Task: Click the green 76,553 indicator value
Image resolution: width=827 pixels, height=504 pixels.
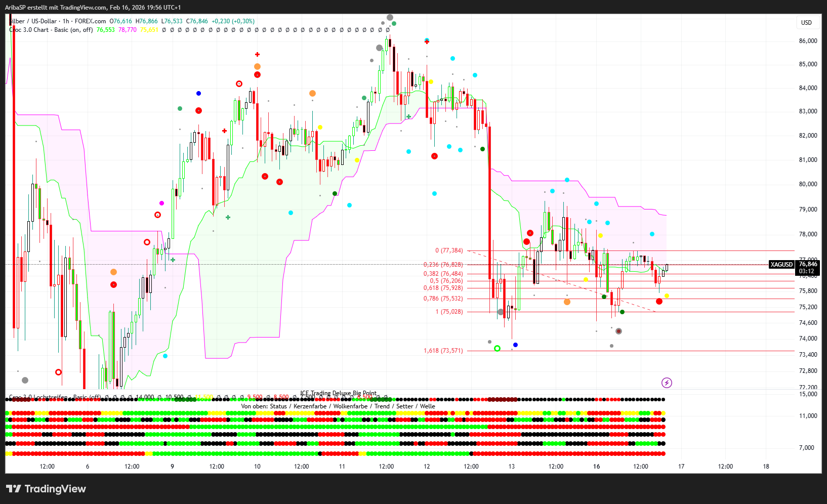Action: (x=105, y=30)
